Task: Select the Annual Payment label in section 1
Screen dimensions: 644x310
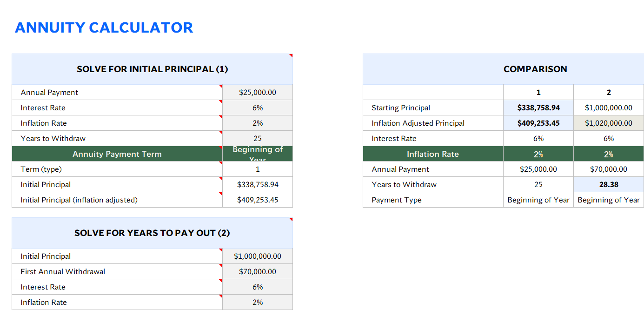Action: (x=117, y=92)
